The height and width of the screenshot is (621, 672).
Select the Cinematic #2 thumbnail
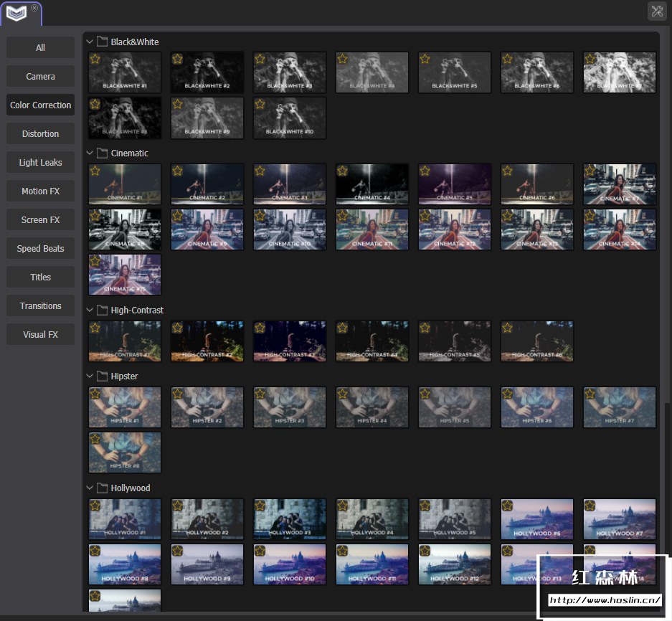pos(207,184)
